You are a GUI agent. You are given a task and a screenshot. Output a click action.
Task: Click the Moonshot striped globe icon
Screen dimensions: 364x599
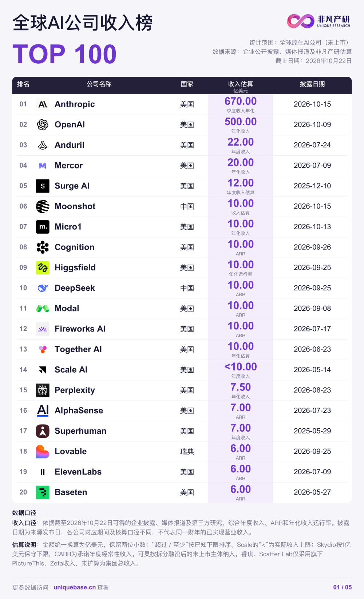point(43,206)
